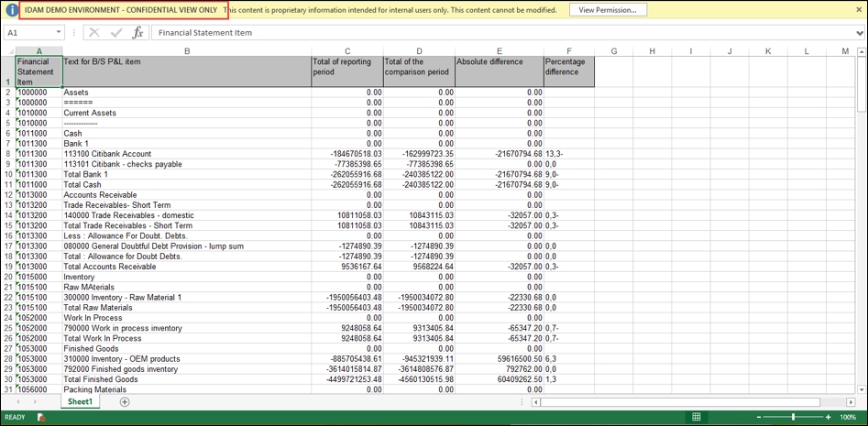Image resolution: width=868 pixels, height=426 pixels.
Task: Click the 'Accounts Receivable' cell in row 12
Action: tap(187, 195)
